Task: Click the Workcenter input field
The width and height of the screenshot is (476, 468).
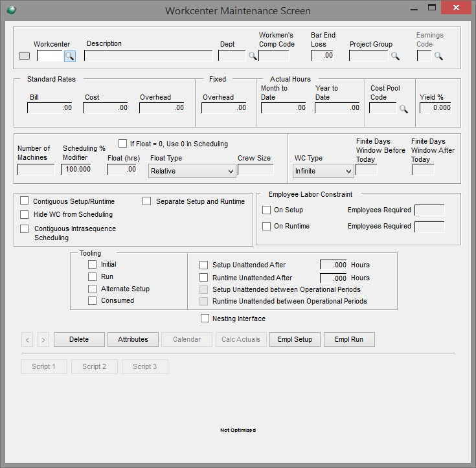Action: click(x=51, y=56)
